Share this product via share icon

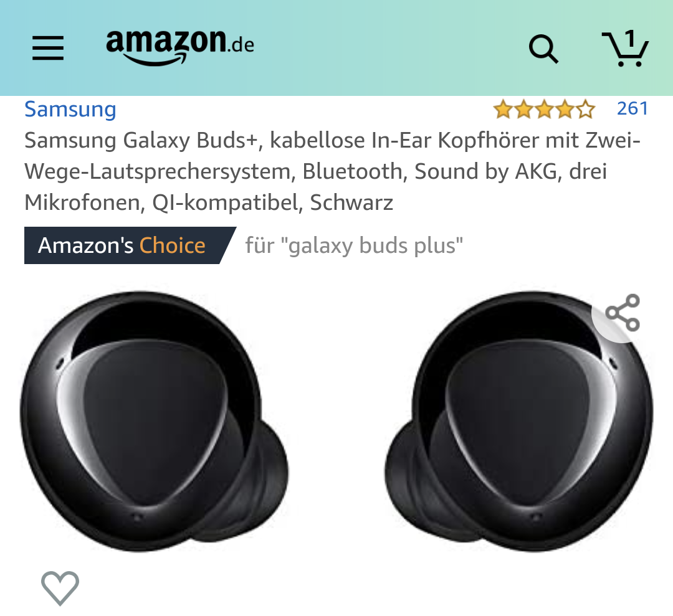point(623,313)
